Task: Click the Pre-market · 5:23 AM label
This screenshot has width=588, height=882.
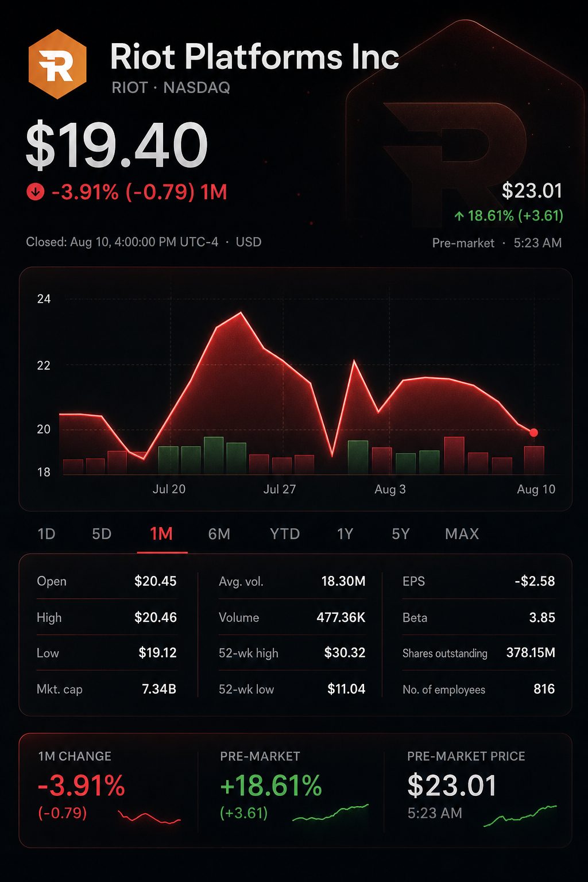Action: pyautogui.click(x=497, y=243)
